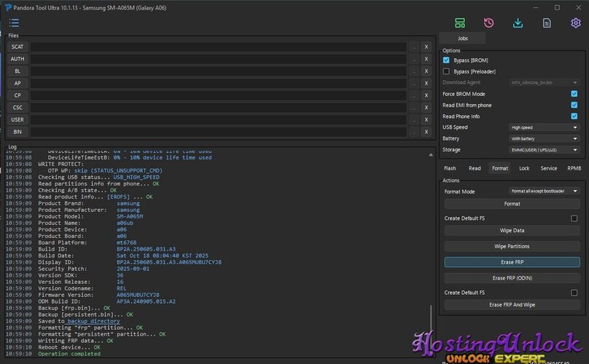Clear the BIN file with X
Screen dimensions: 589x364
tap(426, 132)
